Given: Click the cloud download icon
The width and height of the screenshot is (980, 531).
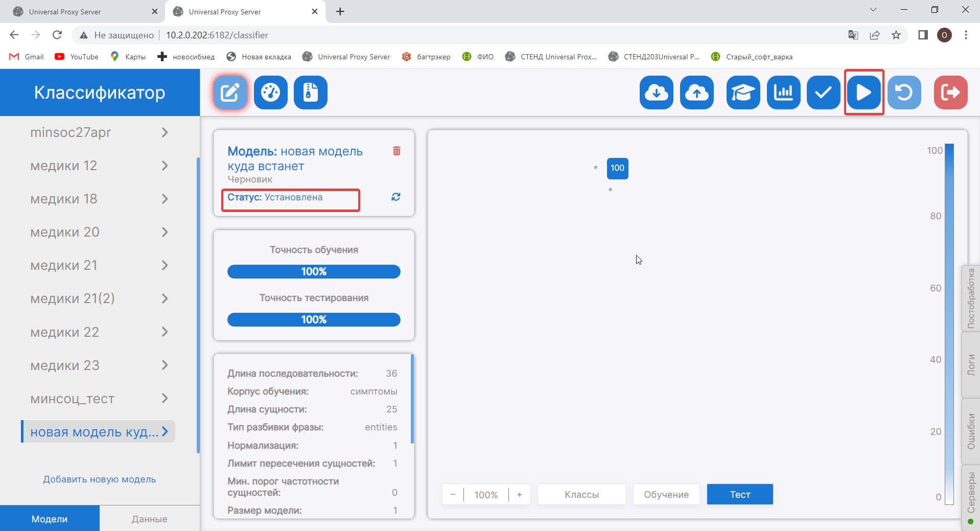Looking at the screenshot, I should [x=656, y=93].
